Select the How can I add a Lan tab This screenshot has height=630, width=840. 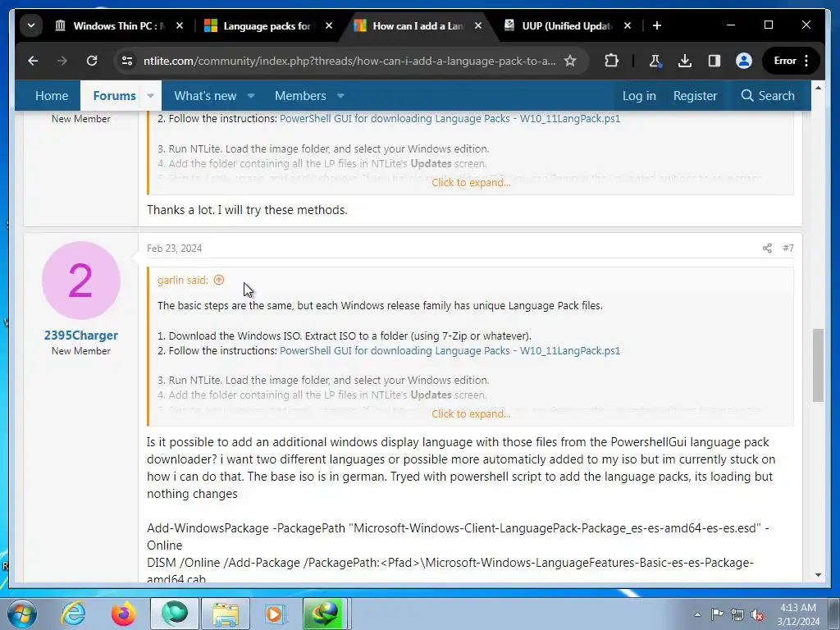tap(418, 25)
